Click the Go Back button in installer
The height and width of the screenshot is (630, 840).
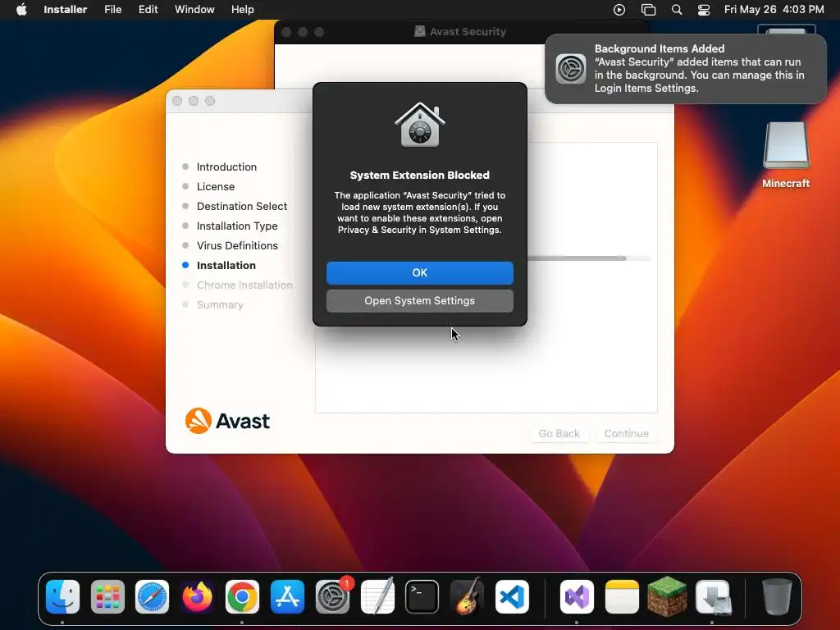click(559, 433)
